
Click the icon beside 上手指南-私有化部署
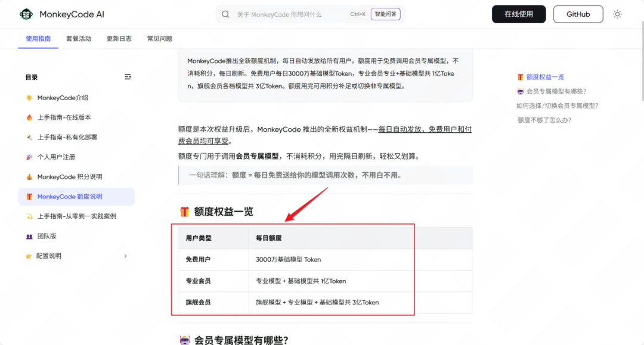[29, 137]
